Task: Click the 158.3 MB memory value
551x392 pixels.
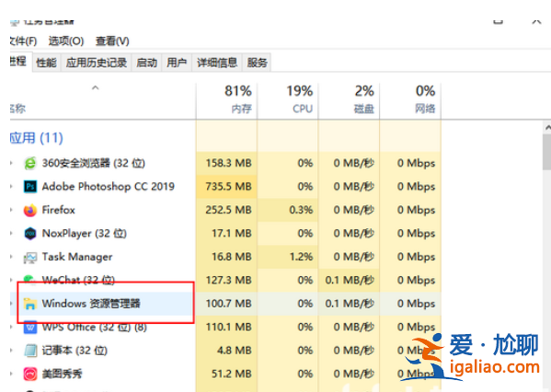Action: (x=228, y=163)
